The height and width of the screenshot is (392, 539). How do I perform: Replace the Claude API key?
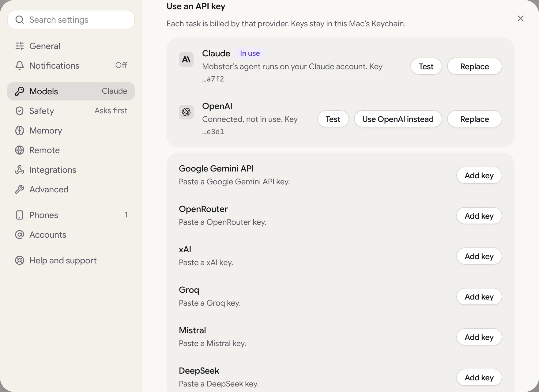475,66
